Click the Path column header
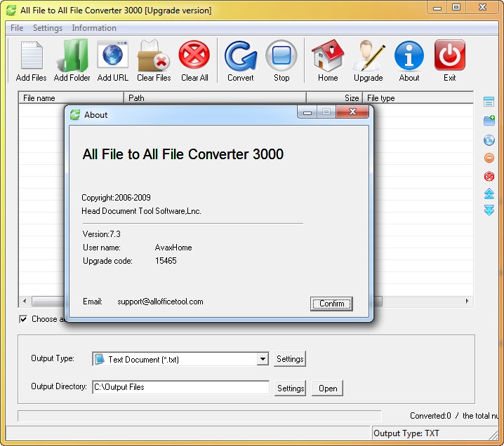 coord(215,98)
